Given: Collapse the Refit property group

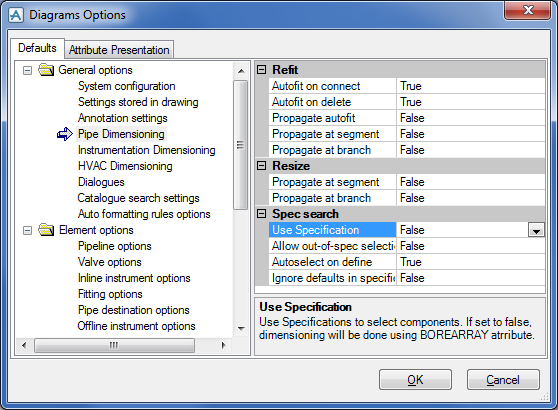Looking at the screenshot, I should pyautogui.click(x=262, y=69).
